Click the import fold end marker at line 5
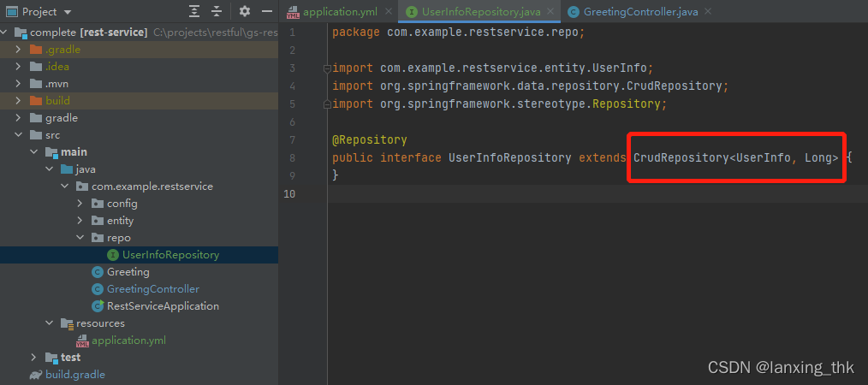868x385 pixels. (327, 104)
